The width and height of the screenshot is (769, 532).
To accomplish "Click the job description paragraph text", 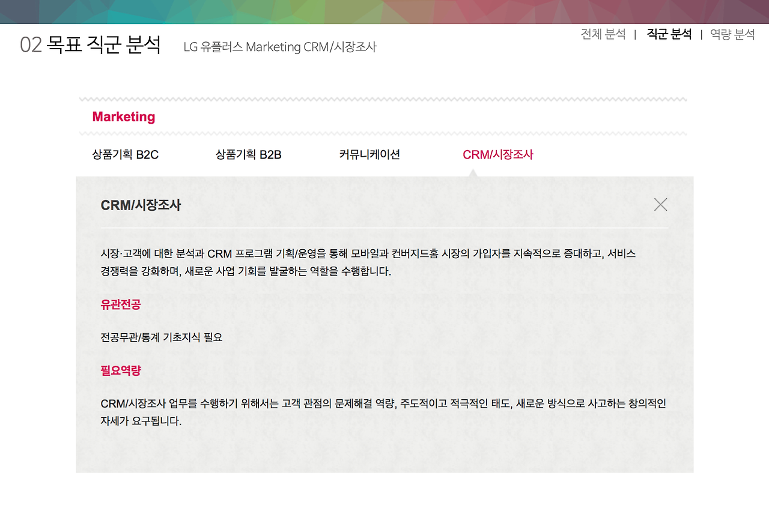I will click(x=368, y=262).
